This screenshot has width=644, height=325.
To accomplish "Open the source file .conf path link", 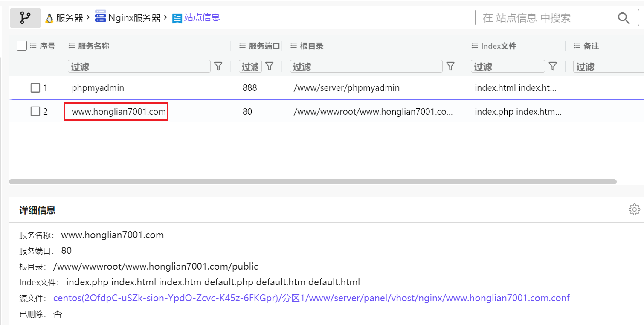I will tap(311, 298).
